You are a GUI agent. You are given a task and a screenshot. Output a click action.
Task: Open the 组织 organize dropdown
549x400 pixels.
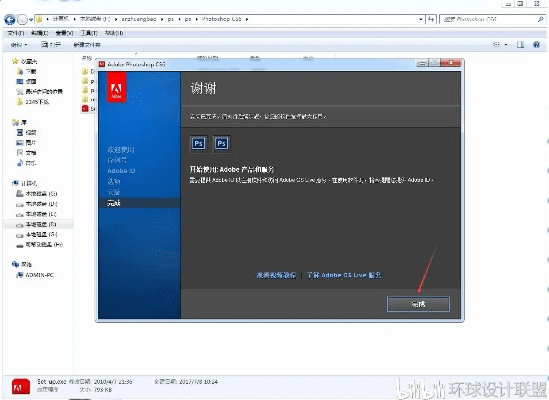pos(19,45)
